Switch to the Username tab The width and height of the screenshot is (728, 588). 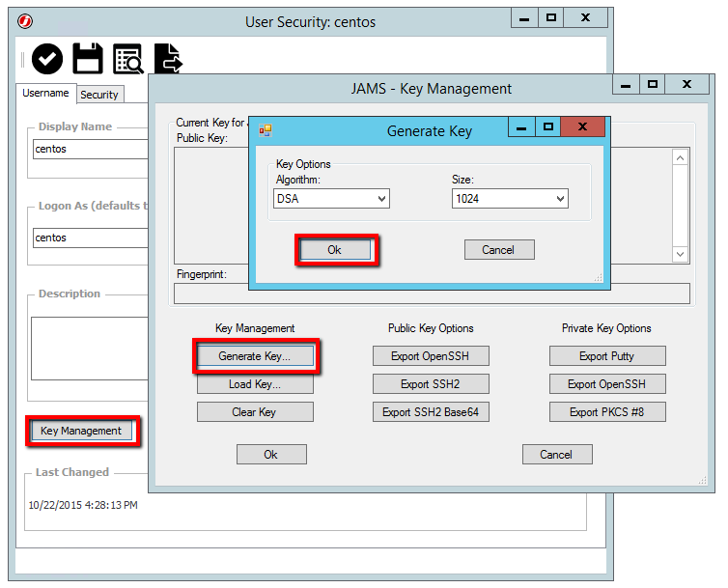point(45,93)
